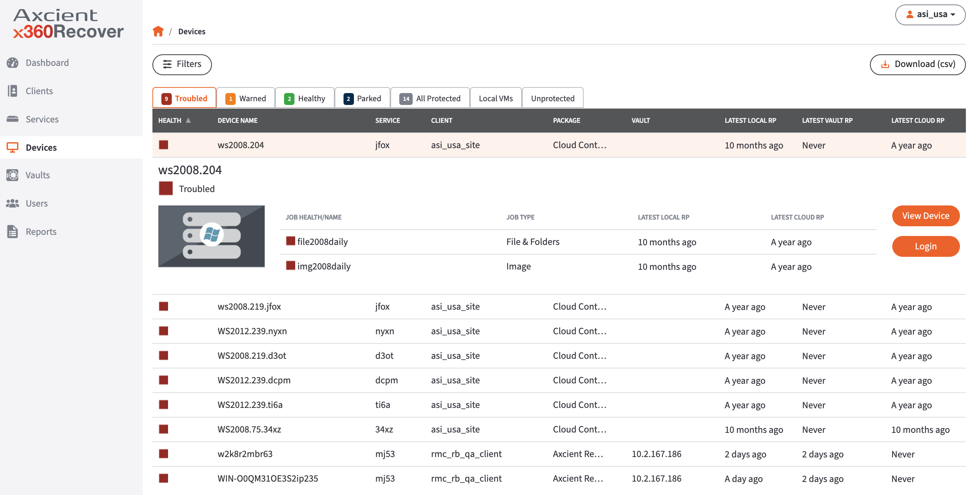This screenshot has width=980, height=495.
Task: Collapse the ws2008.204 device details
Action: click(241, 145)
